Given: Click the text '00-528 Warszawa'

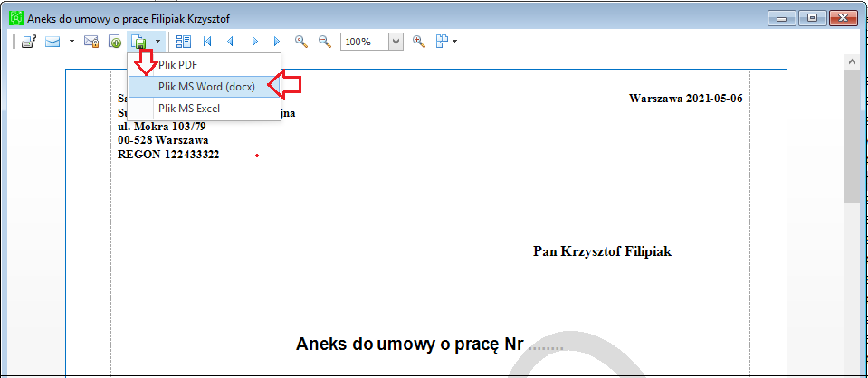Looking at the screenshot, I should click(163, 140).
